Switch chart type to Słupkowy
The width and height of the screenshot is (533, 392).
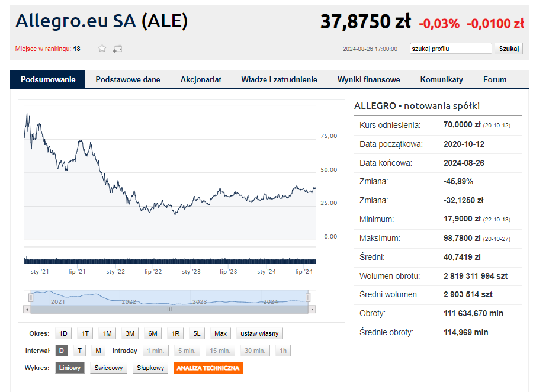pos(150,368)
